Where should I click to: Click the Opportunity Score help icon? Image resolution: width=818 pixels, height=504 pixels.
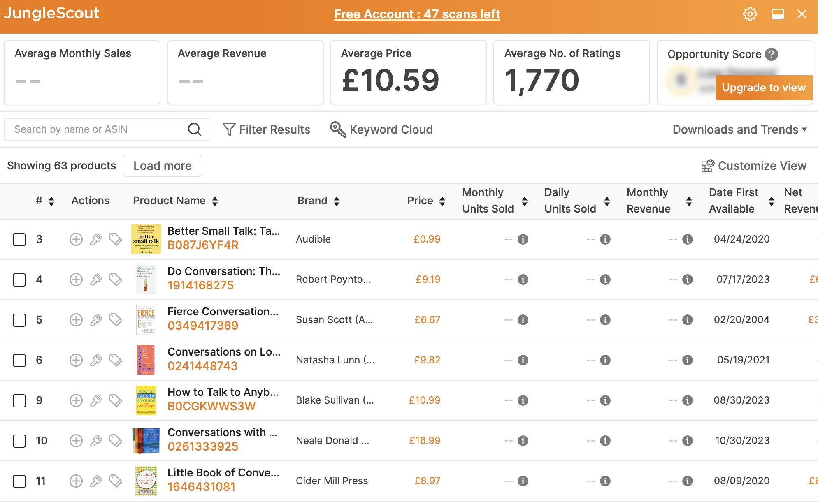tap(772, 54)
